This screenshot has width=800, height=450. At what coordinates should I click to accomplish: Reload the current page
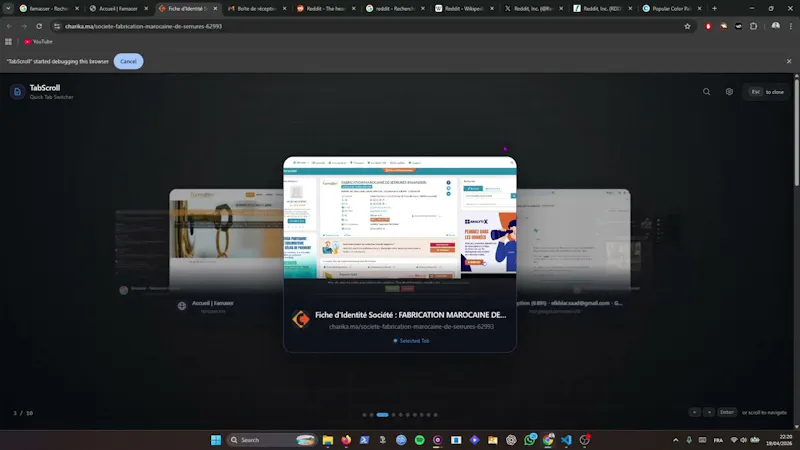click(39, 26)
